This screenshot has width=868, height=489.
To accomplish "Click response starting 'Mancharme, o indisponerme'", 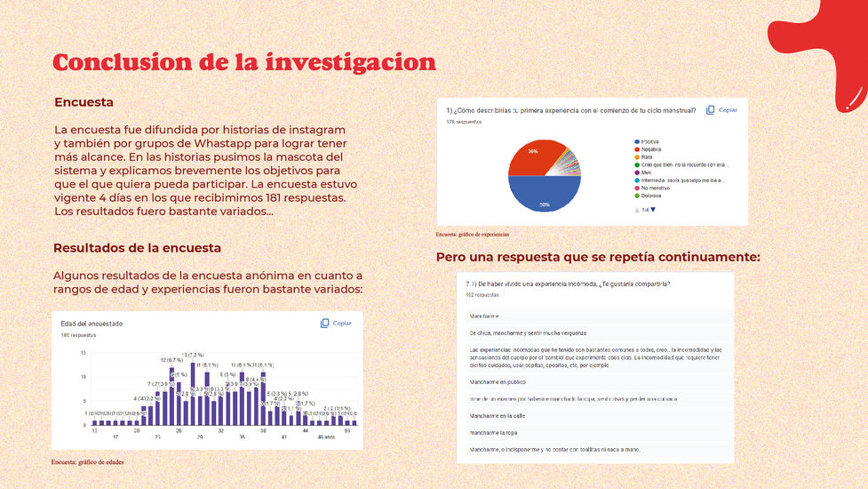I will 599,450.
